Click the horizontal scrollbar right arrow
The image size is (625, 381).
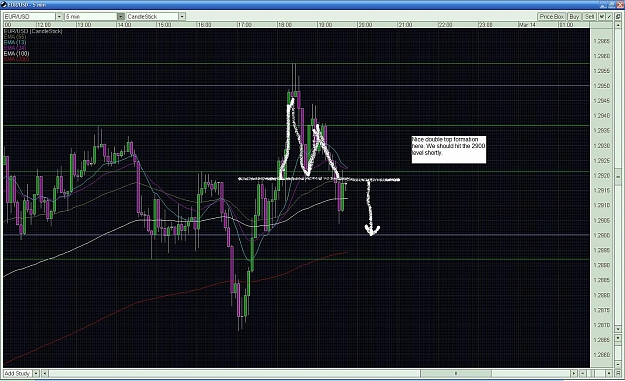(x=574, y=373)
